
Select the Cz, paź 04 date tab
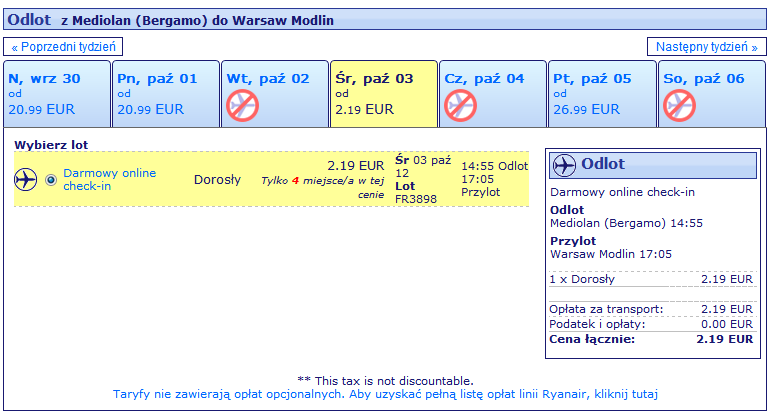coord(493,94)
